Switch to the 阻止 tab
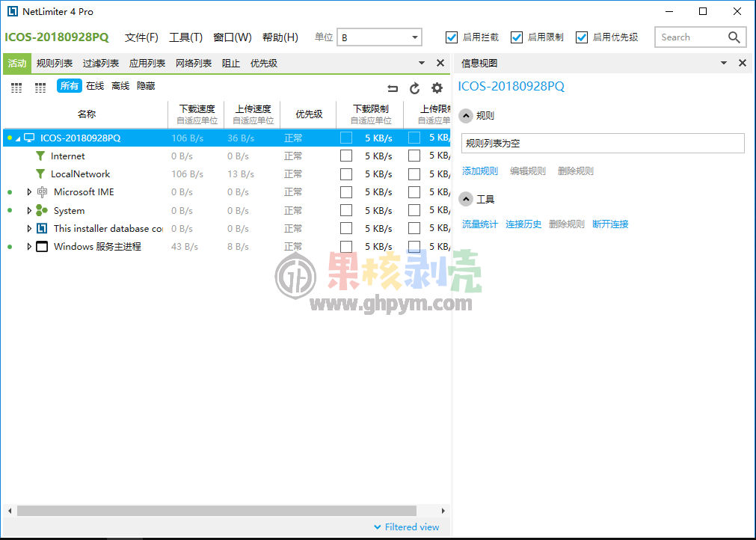Viewport: 756px width, 540px height. click(231, 63)
